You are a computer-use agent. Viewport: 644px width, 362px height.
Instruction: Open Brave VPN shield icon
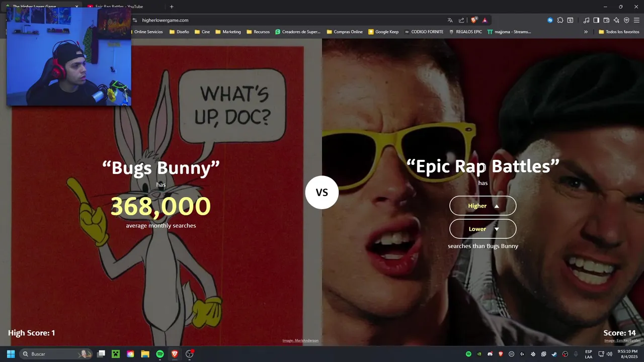tap(626, 20)
